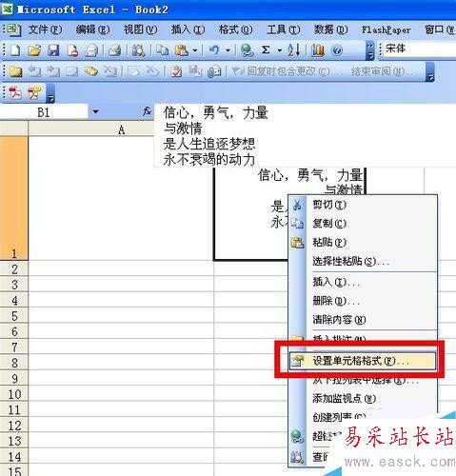Click the Convert to PDF and email icon
Viewport: 456px width, 476px height.
tap(34, 93)
